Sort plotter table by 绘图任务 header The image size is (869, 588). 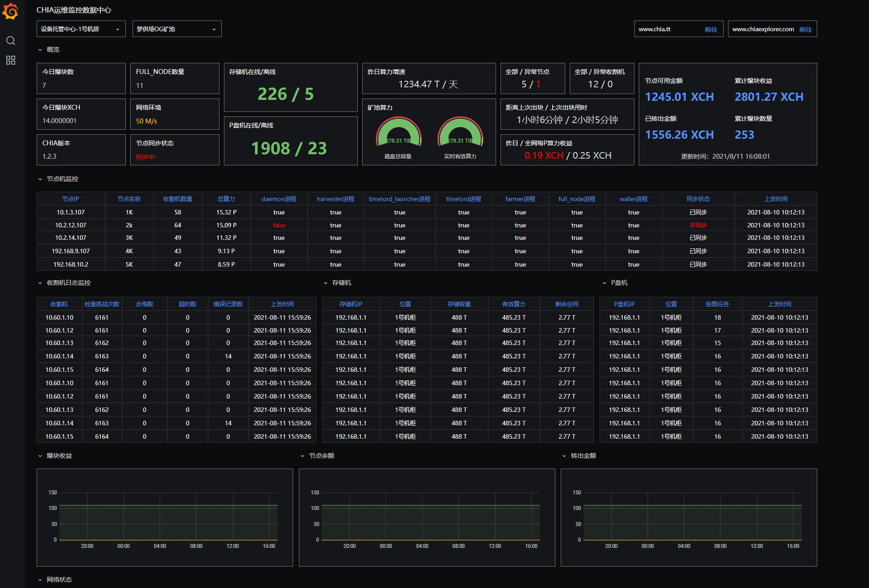pos(717,304)
